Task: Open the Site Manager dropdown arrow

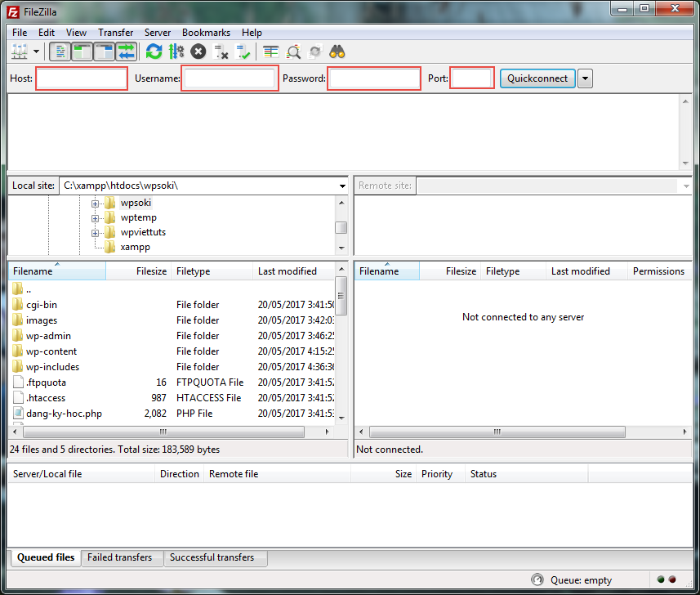Action: 36,51
